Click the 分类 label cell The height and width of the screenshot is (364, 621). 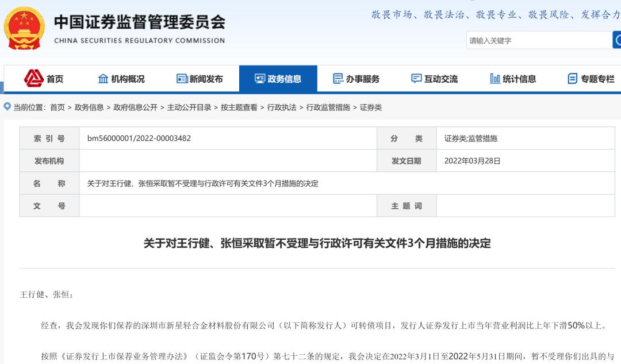click(x=407, y=138)
